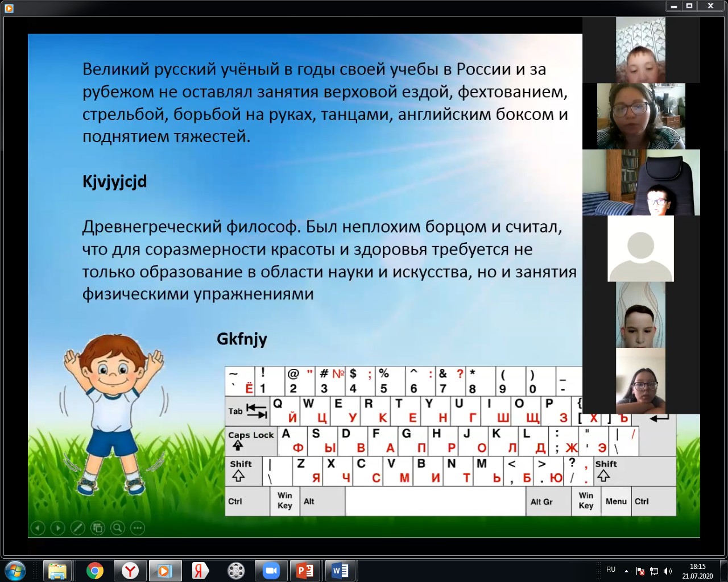Expand hidden system tray icons arrow

[626, 571]
